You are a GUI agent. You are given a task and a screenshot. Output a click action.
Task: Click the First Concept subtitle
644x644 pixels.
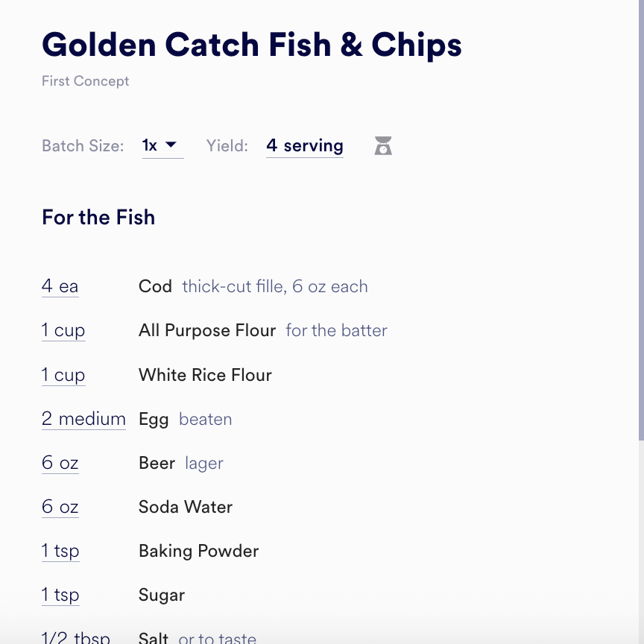[x=85, y=81]
